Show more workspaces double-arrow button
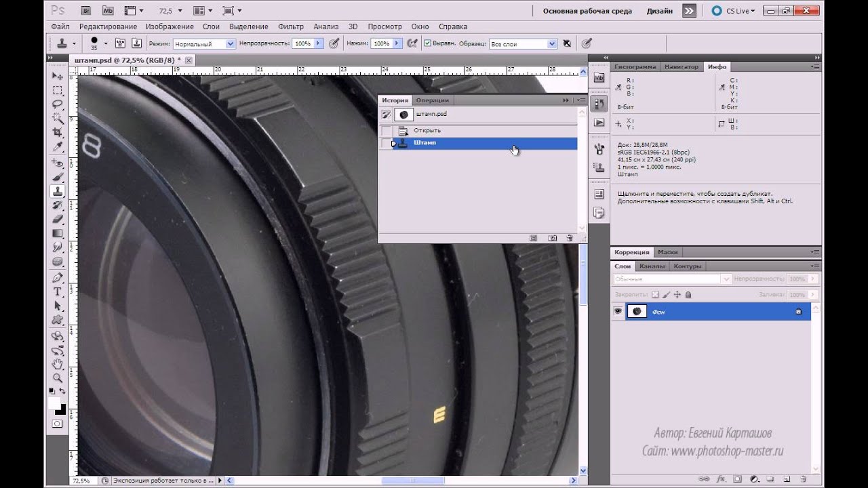Image resolution: width=868 pixels, height=488 pixels. point(689,11)
